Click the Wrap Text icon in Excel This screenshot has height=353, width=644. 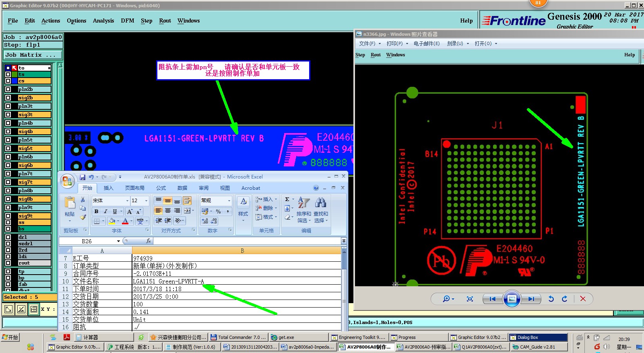[187, 201]
